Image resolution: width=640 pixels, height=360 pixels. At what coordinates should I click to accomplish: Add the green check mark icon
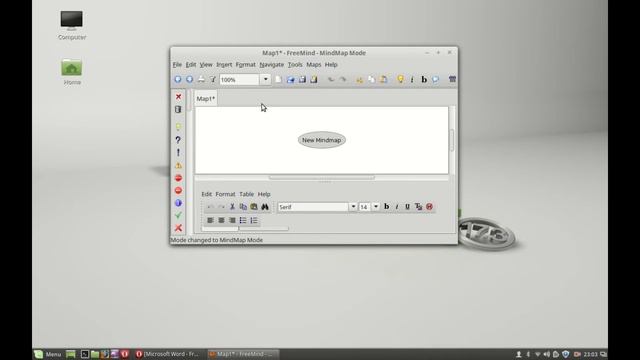click(x=178, y=215)
